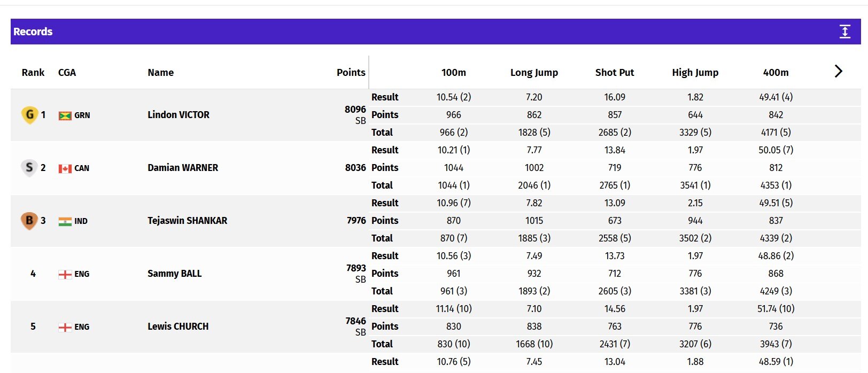This screenshot has width=868, height=373.
Task: Click Lewis Church's England flag icon
Action: 65,327
